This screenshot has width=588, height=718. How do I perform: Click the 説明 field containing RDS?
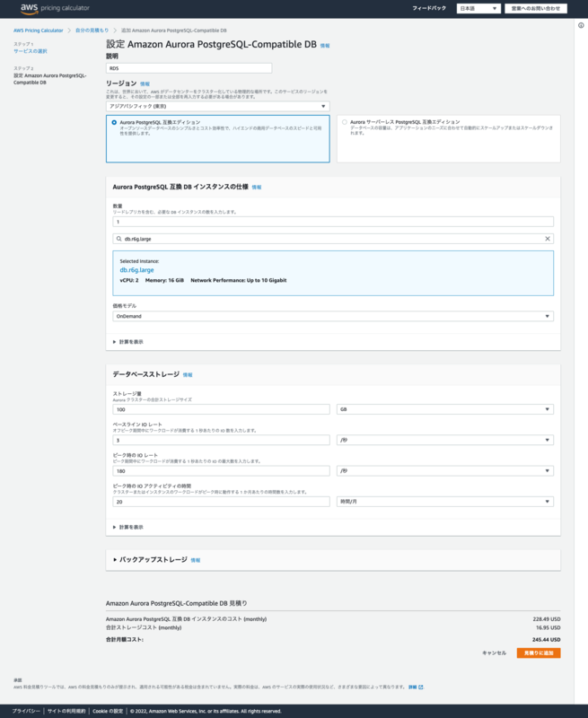click(189, 68)
